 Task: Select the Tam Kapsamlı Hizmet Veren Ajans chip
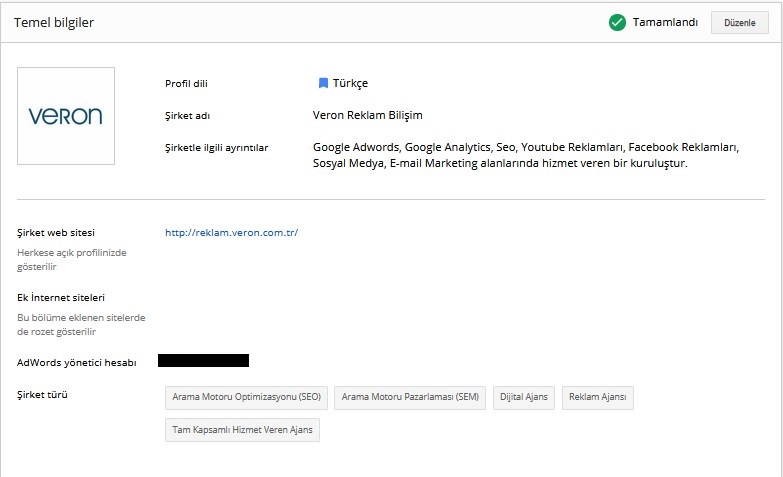click(242, 430)
